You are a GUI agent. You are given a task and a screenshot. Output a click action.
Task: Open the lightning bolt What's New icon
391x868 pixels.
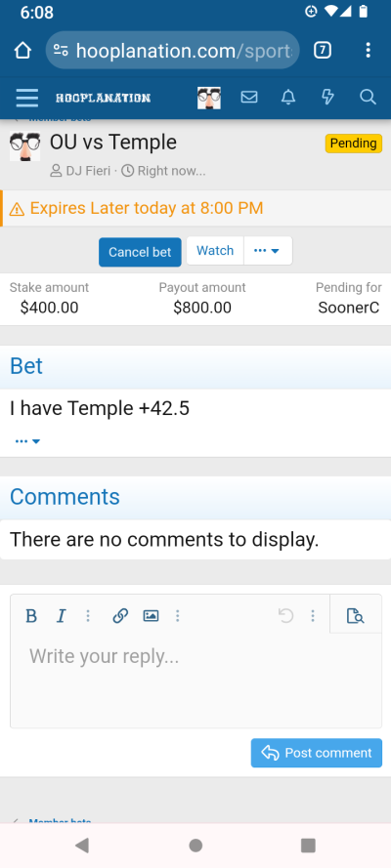pyautogui.click(x=327, y=98)
